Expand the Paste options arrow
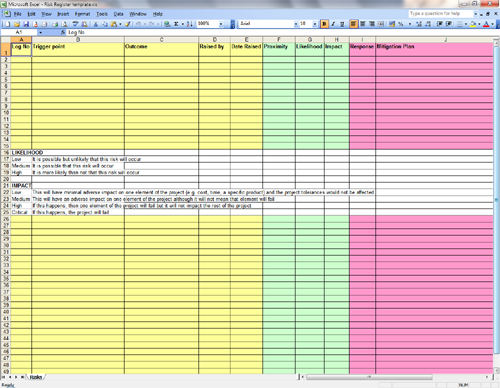Image resolution: width=500 pixels, height=388 pixels. click(x=120, y=24)
